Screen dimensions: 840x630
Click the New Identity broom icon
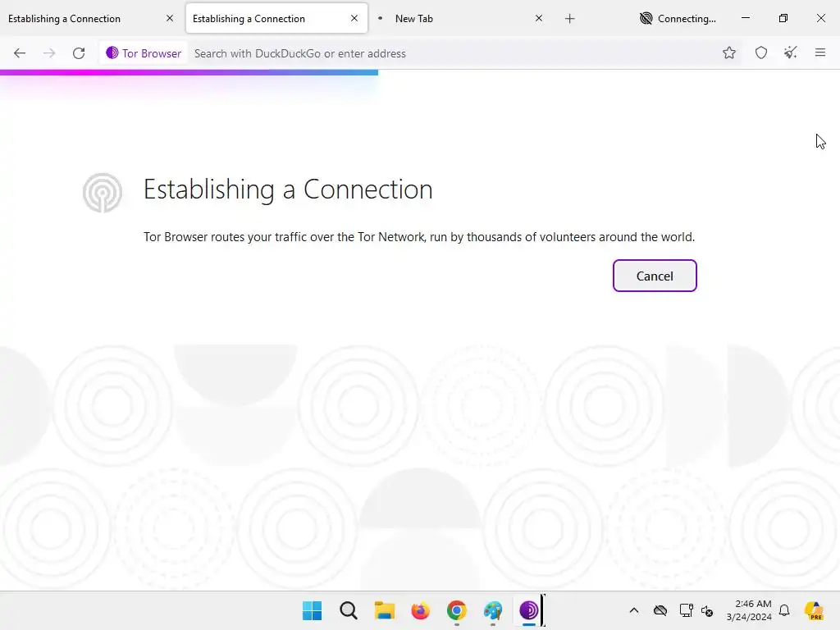(790, 52)
